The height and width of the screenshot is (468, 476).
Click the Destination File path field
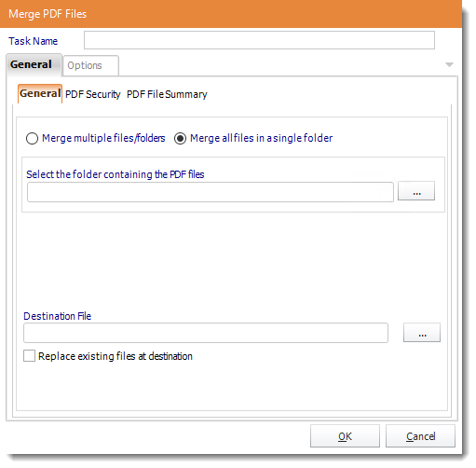point(206,333)
